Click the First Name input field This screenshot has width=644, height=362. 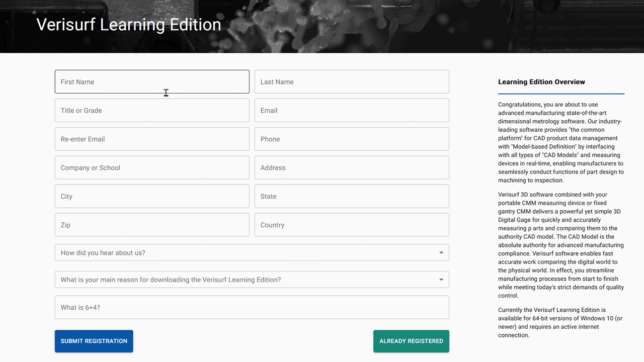click(x=152, y=81)
